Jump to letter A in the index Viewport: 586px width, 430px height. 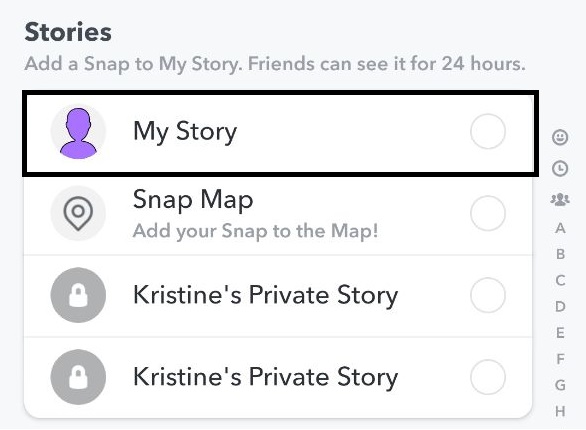click(x=560, y=228)
